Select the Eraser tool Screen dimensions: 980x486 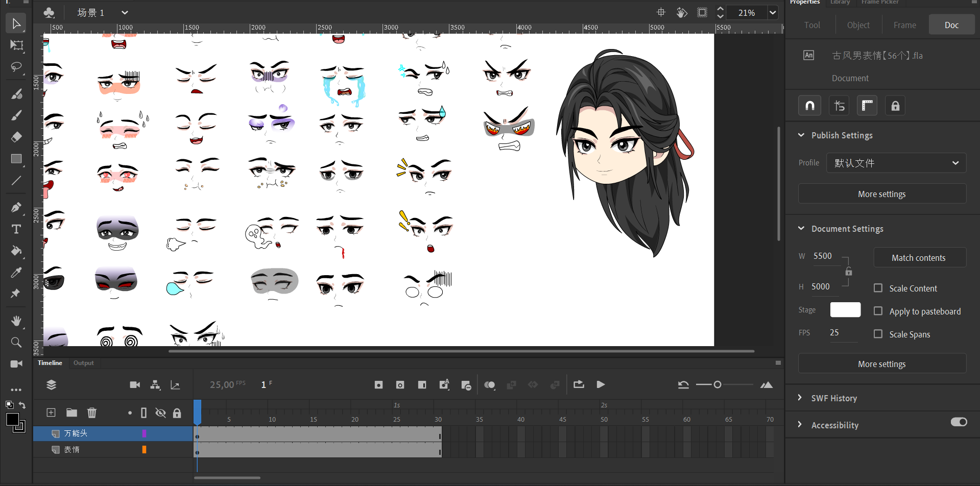click(x=16, y=137)
